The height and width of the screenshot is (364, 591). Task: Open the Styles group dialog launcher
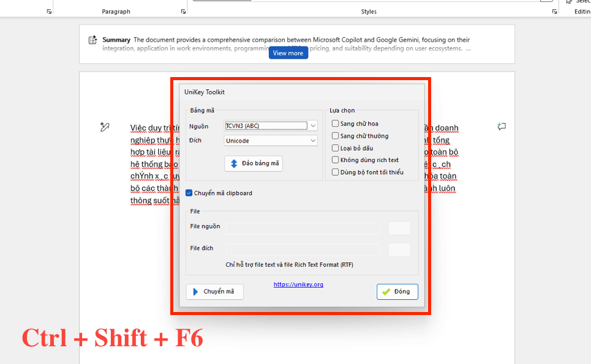555,12
